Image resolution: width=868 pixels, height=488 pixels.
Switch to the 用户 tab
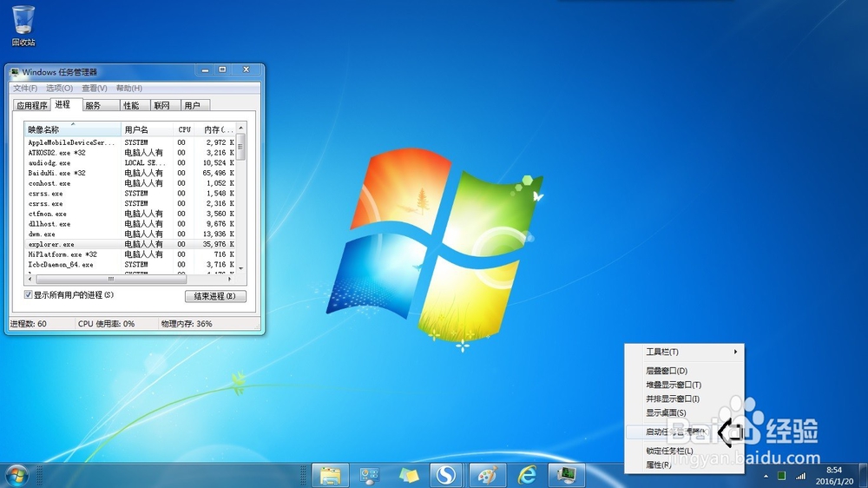coord(195,105)
